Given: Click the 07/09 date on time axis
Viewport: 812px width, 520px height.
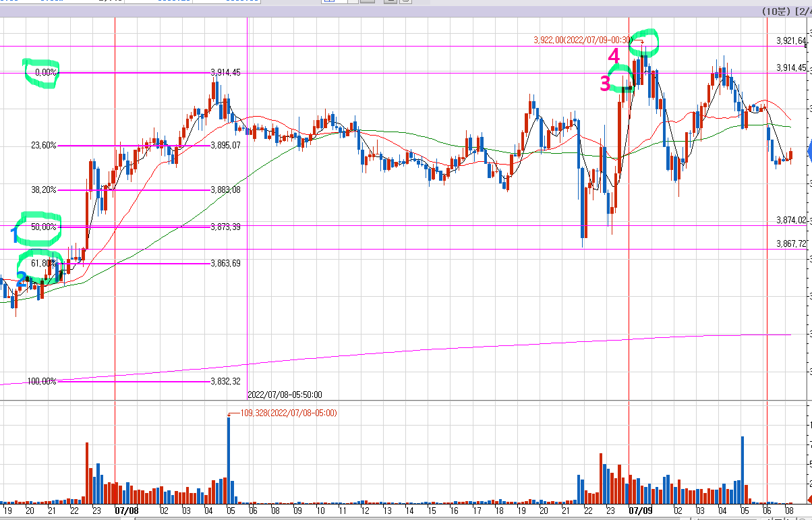Looking at the screenshot, I should tap(641, 511).
